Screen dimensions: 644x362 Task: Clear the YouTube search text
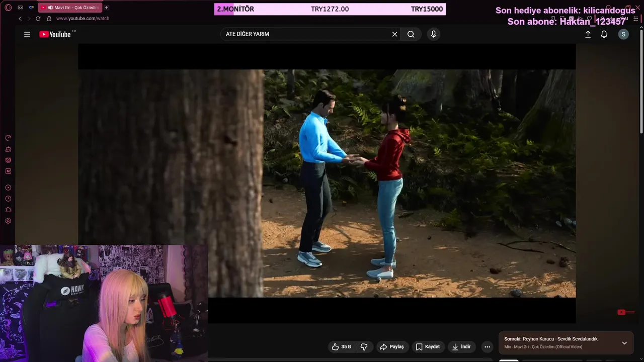click(395, 34)
